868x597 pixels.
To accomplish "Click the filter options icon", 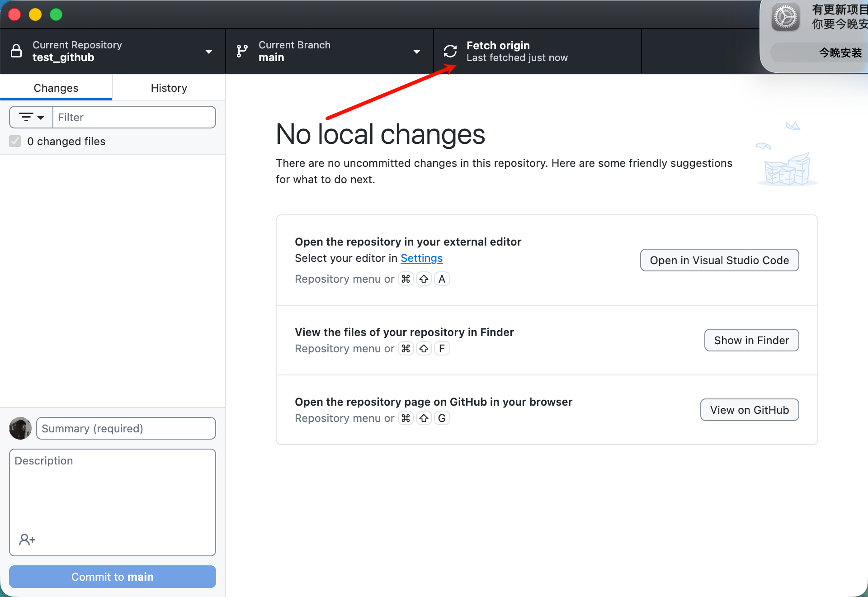I will point(26,118).
